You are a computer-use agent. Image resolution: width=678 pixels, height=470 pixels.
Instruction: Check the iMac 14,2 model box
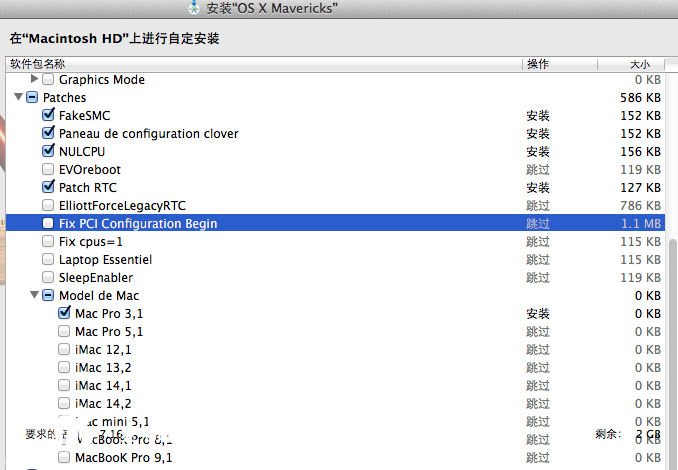tap(64, 404)
